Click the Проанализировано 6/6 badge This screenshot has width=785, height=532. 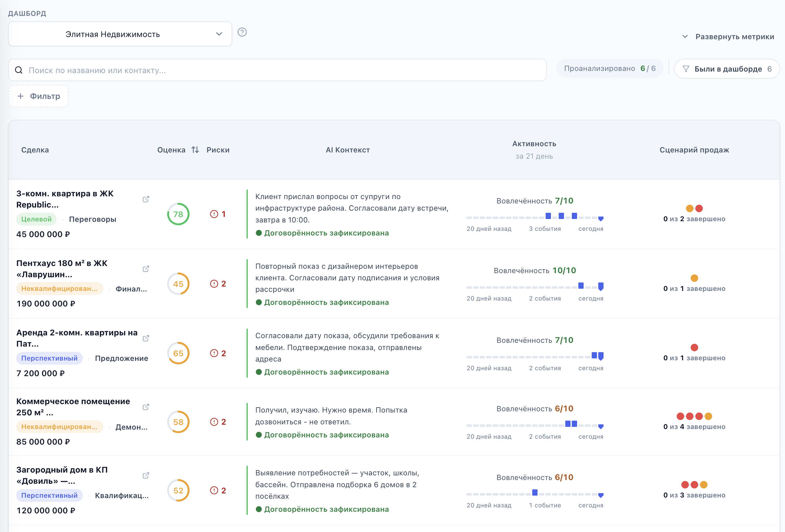click(610, 68)
